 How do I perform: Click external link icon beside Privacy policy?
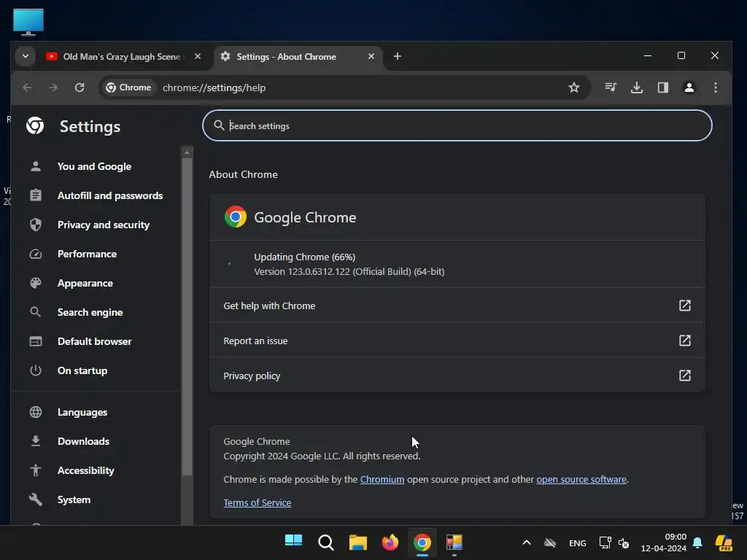[684, 376]
